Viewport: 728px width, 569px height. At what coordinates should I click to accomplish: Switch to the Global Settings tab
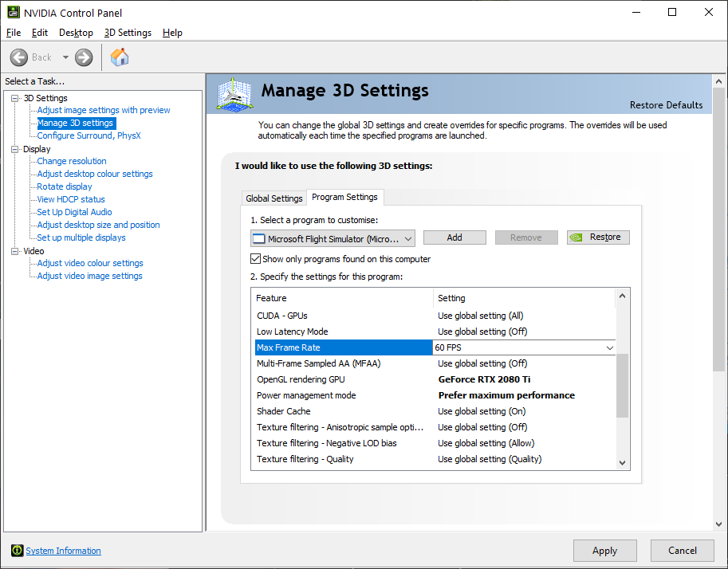pos(274,198)
